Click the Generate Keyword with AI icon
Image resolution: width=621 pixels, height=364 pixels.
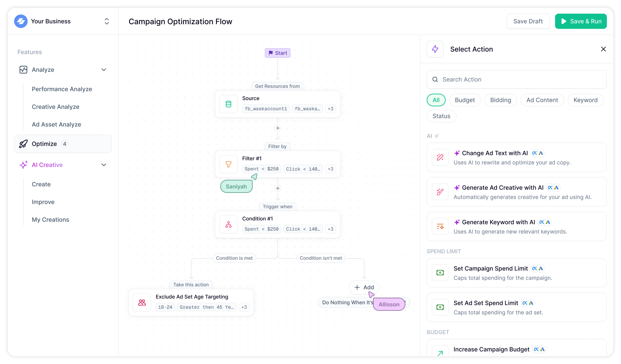(x=440, y=226)
